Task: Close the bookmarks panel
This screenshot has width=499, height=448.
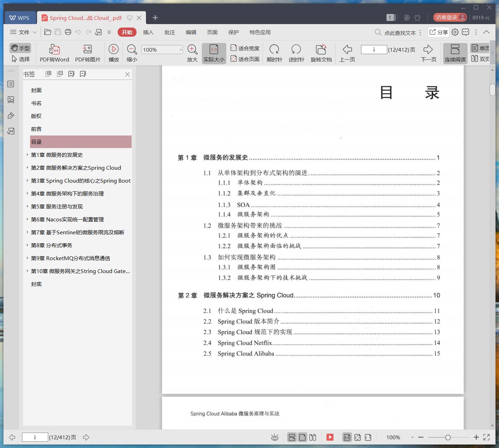Action: tap(127, 74)
